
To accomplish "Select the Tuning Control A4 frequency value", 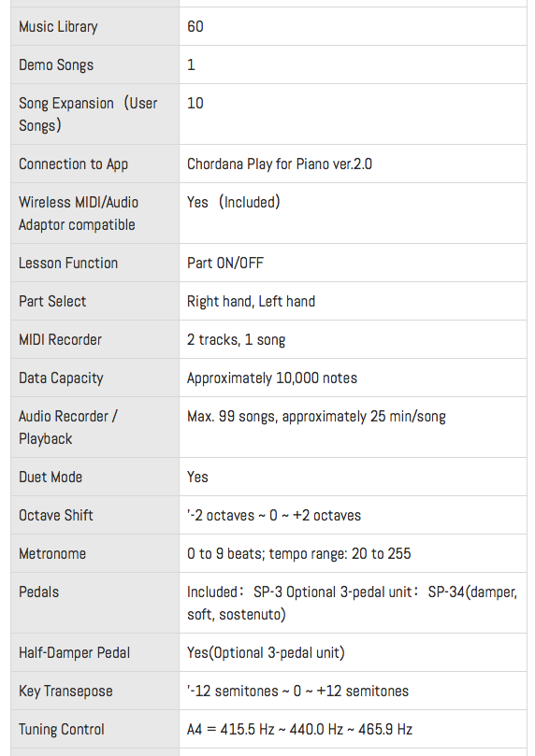I will click(299, 729).
